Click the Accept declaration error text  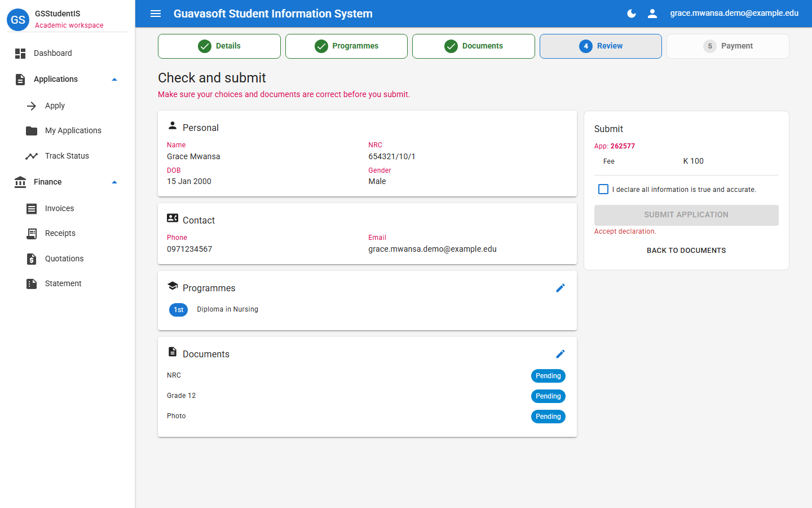(x=625, y=231)
